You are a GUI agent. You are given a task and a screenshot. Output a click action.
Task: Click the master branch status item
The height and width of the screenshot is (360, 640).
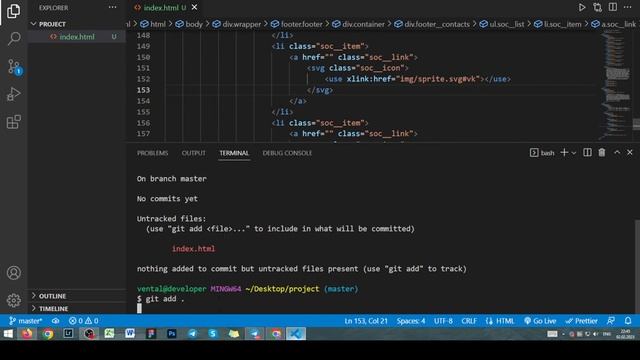click(x=25, y=321)
